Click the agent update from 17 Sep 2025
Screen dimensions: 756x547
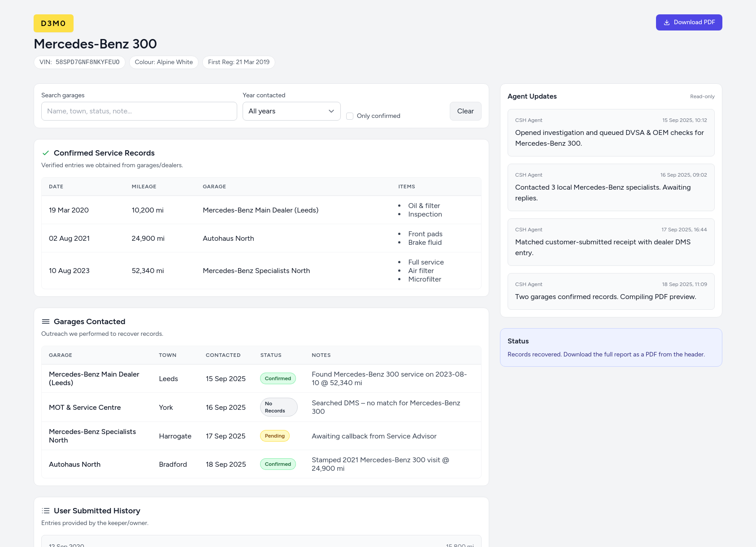click(x=611, y=242)
